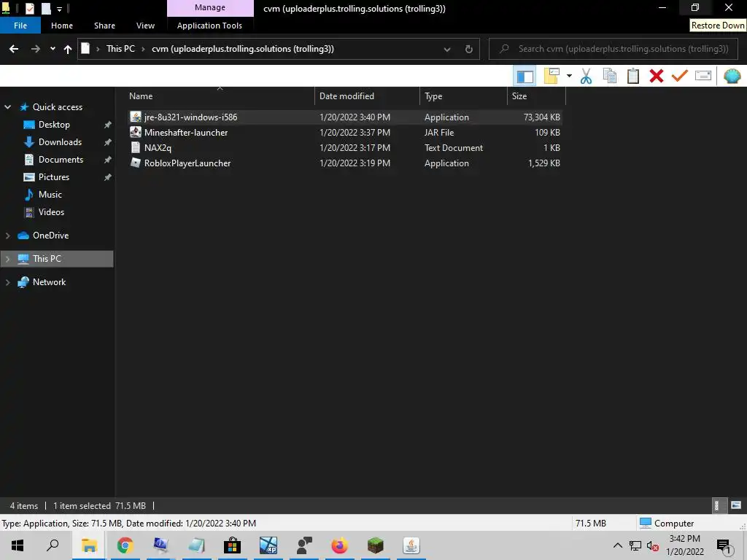Screen dimensions: 747x560
Task: Go back with the Back arrow
Action: click(x=14, y=49)
